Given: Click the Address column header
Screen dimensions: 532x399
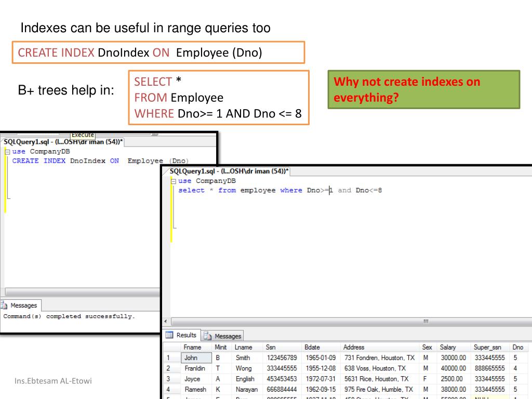Looking at the screenshot, I should [380, 347].
